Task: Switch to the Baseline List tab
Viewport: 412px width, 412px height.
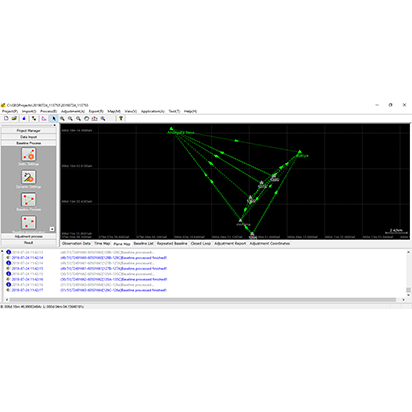Action: [x=143, y=244]
